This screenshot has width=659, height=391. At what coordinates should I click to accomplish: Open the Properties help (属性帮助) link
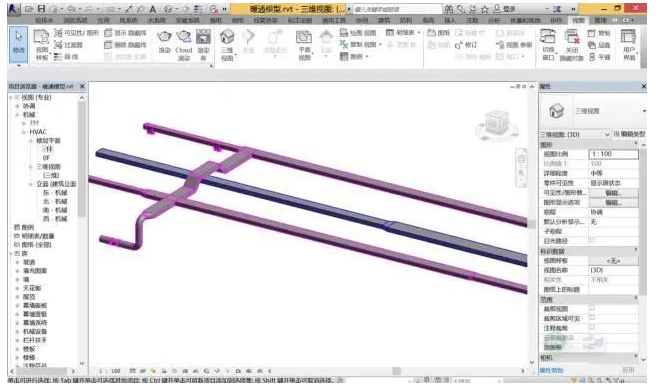point(551,370)
